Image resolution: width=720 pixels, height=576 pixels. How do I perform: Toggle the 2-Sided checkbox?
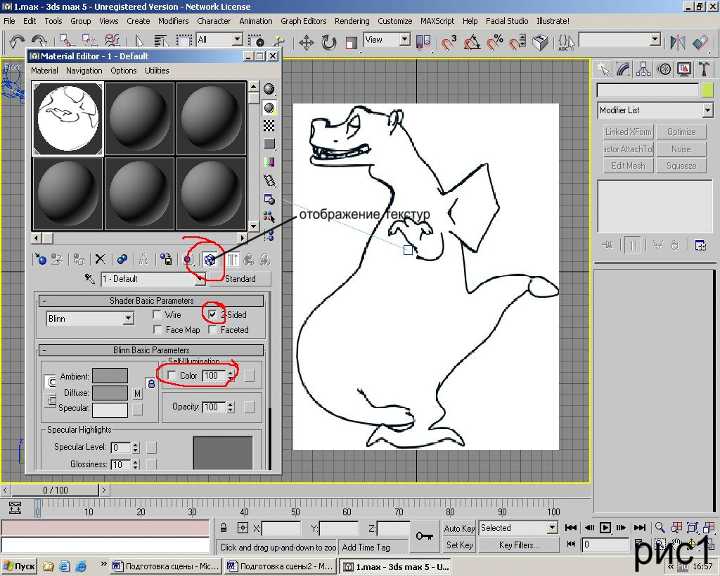(212, 314)
